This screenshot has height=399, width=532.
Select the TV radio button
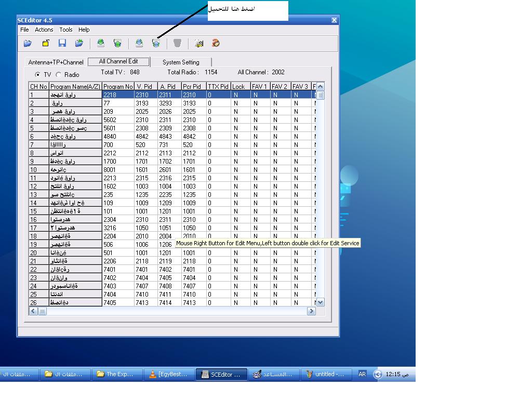(37, 75)
